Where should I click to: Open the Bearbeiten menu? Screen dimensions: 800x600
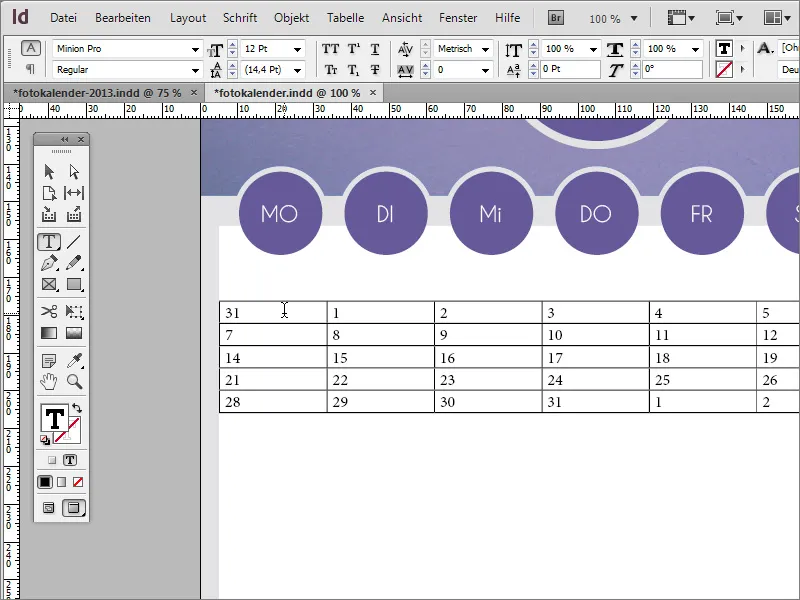[x=123, y=18]
